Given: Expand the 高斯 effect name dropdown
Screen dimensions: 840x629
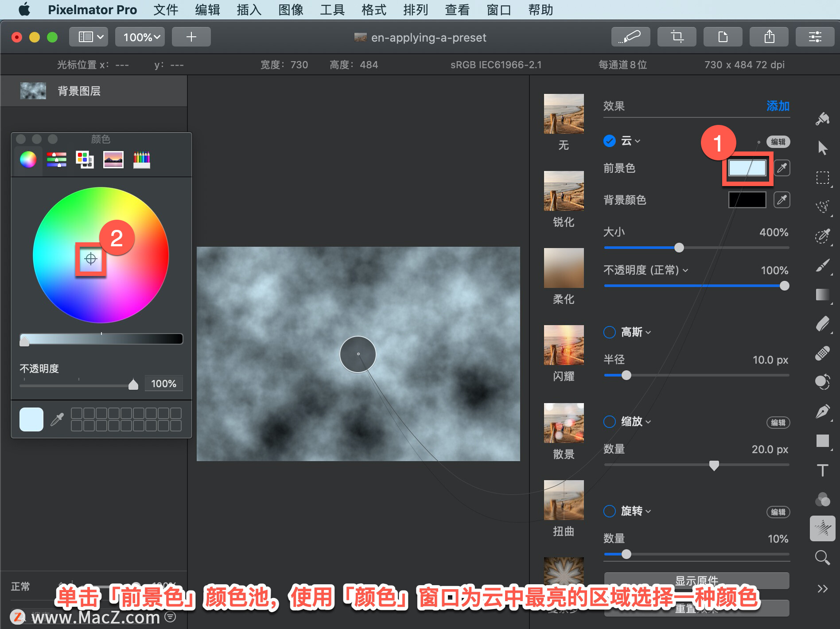Looking at the screenshot, I should (636, 332).
